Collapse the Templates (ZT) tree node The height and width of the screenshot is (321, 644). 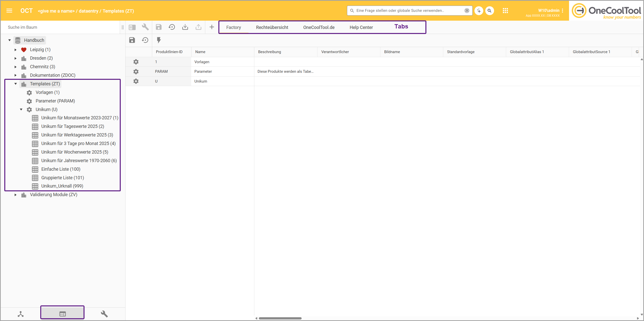pyautogui.click(x=16, y=84)
